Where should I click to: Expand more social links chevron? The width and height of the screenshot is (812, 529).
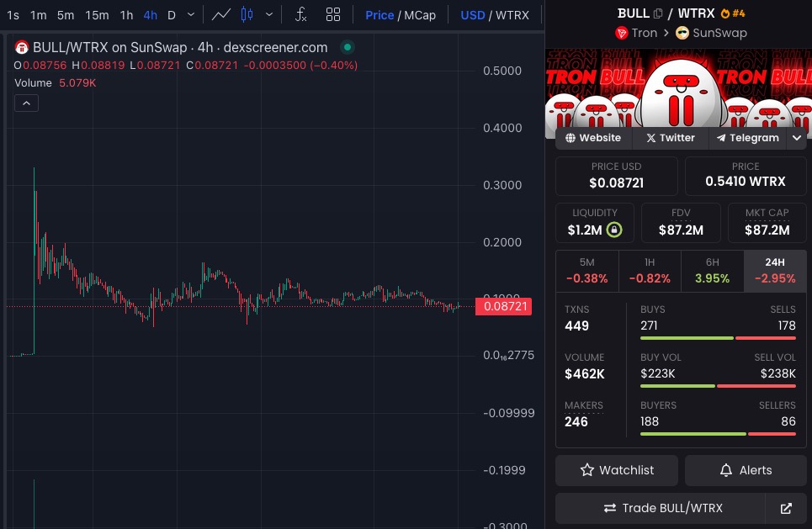tap(797, 138)
